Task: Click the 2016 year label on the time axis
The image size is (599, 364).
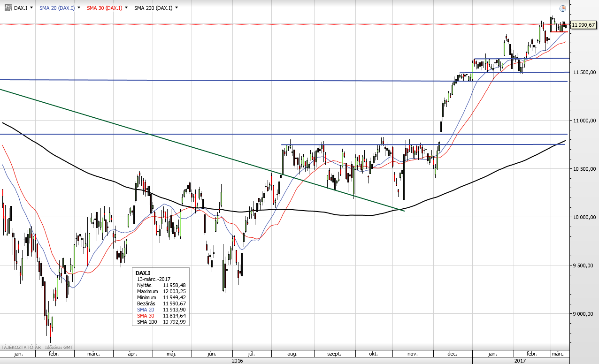Action: click(238, 361)
